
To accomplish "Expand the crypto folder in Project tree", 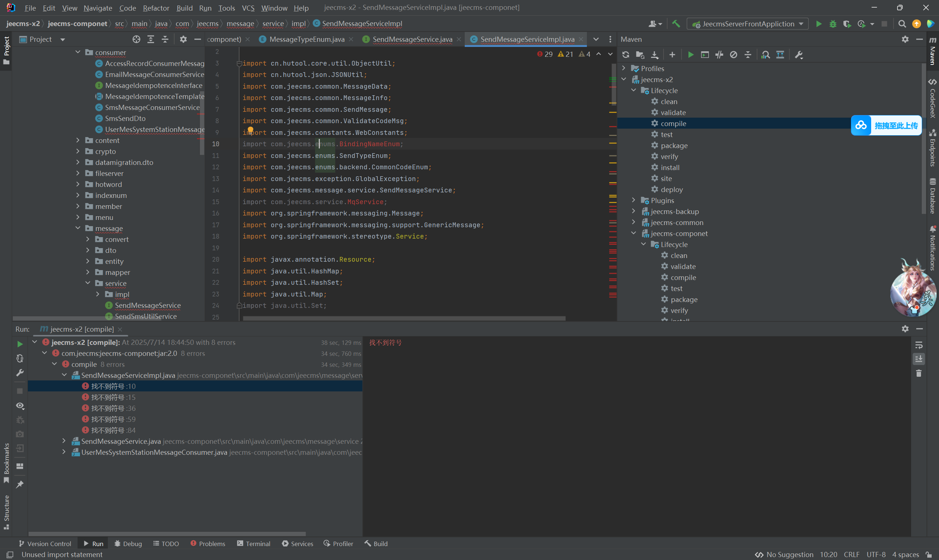I will (x=78, y=151).
